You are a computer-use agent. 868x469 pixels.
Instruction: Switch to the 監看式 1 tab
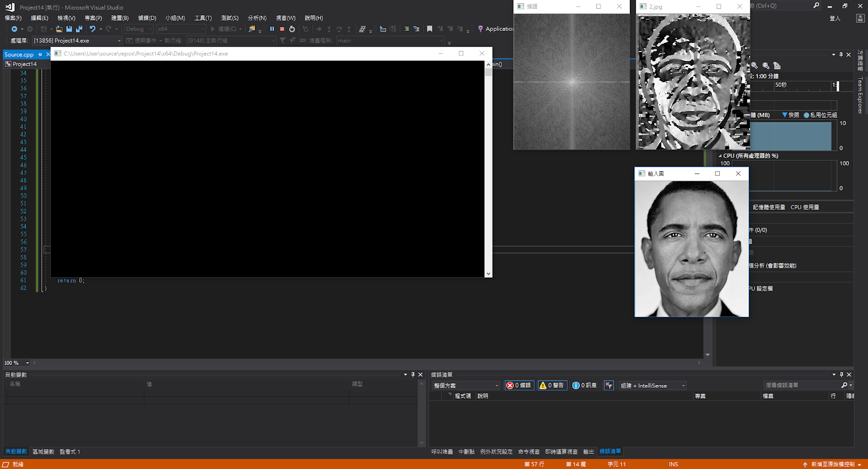coord(70,452)
